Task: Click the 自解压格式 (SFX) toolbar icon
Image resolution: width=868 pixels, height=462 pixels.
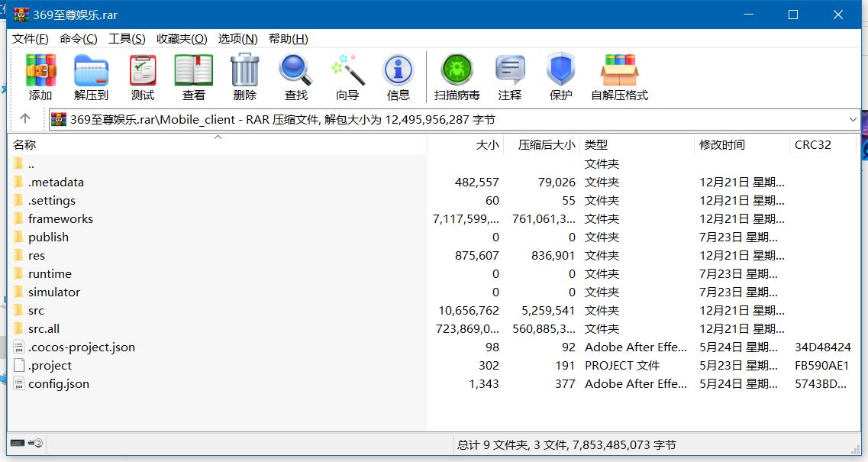Action: point(619,77)
